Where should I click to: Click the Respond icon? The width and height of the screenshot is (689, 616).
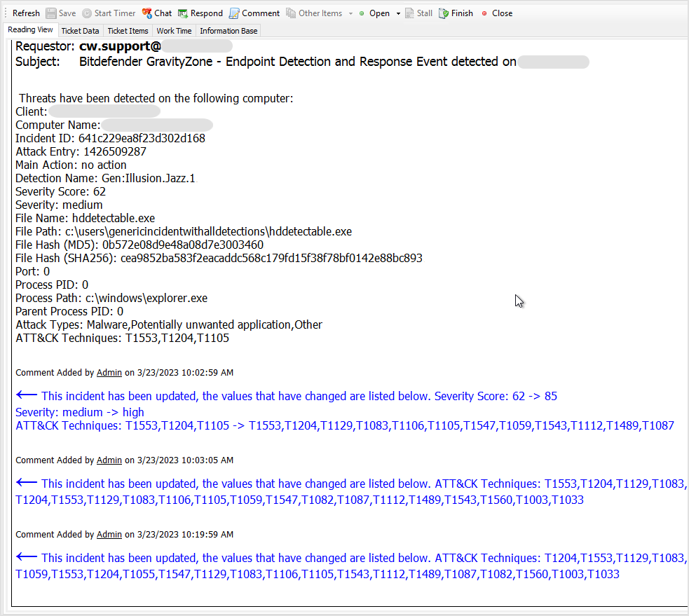200,13
